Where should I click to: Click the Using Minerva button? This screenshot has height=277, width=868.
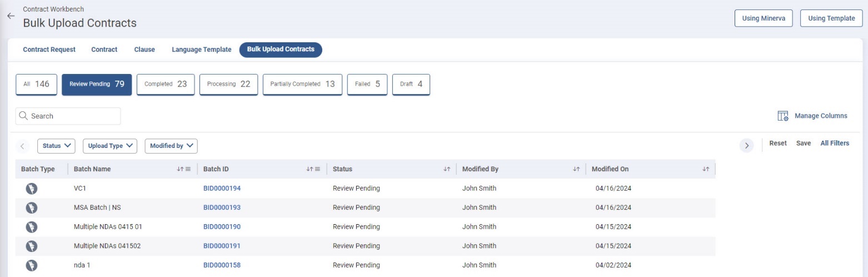[x=763, y=18]
